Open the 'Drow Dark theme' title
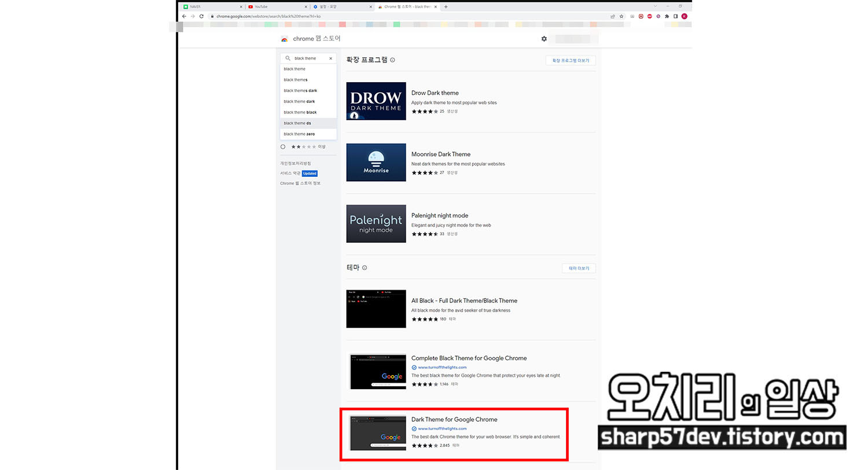The height and width of the screenshot is (470, 868). point(435,92)
